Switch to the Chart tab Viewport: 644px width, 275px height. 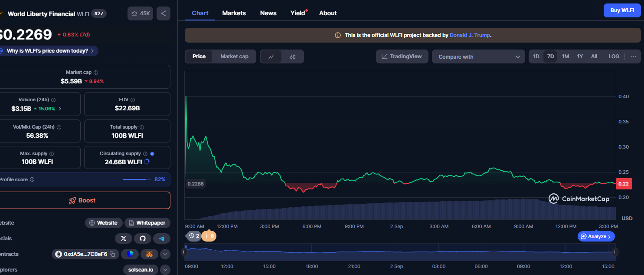coord(200,13)
